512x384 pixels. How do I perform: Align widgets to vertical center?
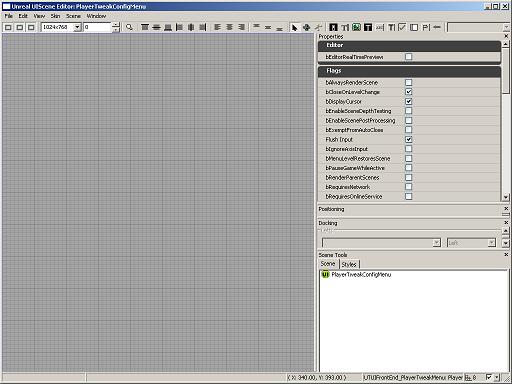point(156,27)
